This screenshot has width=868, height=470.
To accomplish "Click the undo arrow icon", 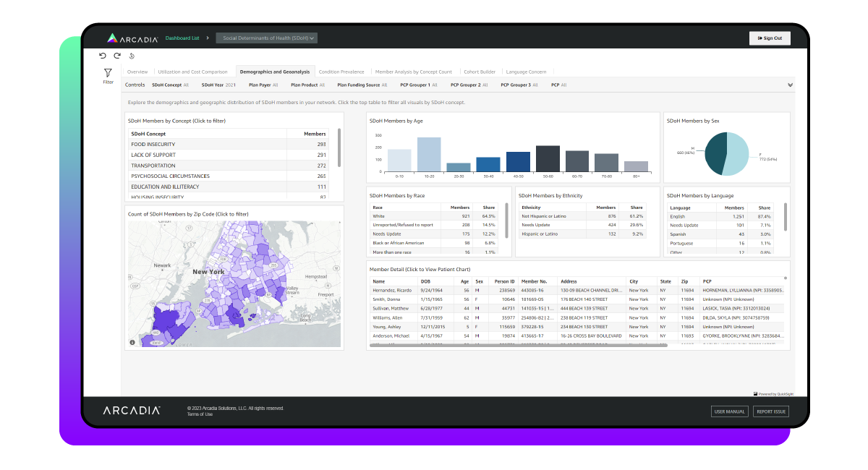I will pyautogui.click(x=102, y=55).
